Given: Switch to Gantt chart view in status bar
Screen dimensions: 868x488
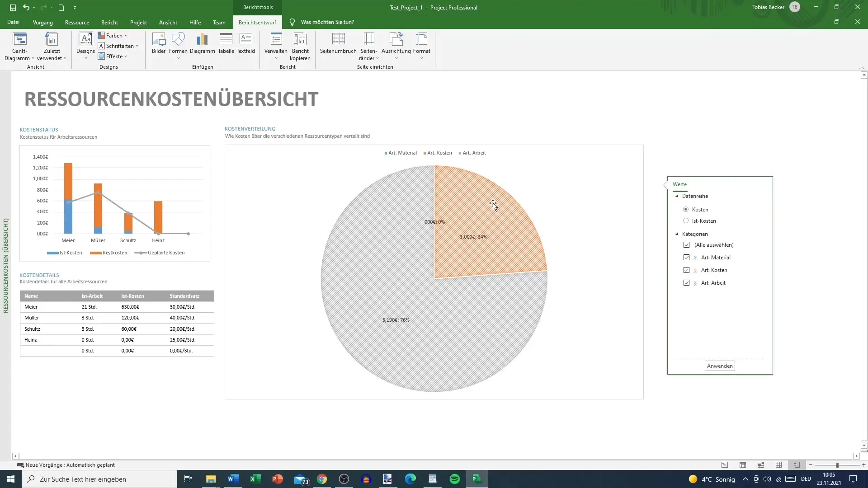Looking at the screenshot, I should point(725,465).
